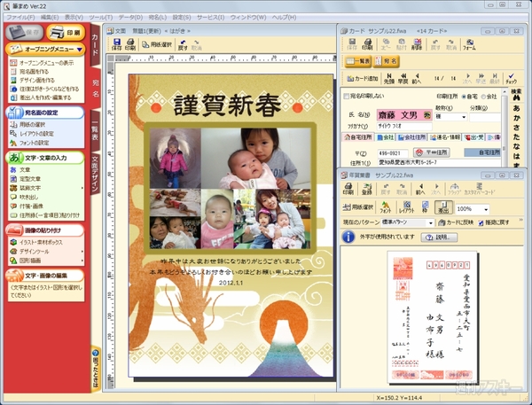Open the ツール(T) menu

pos(101,17)
